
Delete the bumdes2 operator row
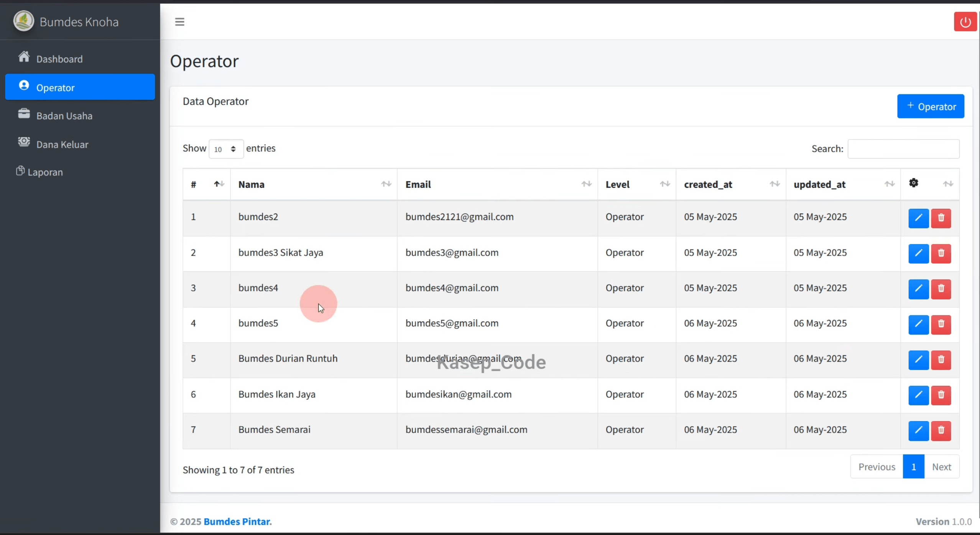941,218
